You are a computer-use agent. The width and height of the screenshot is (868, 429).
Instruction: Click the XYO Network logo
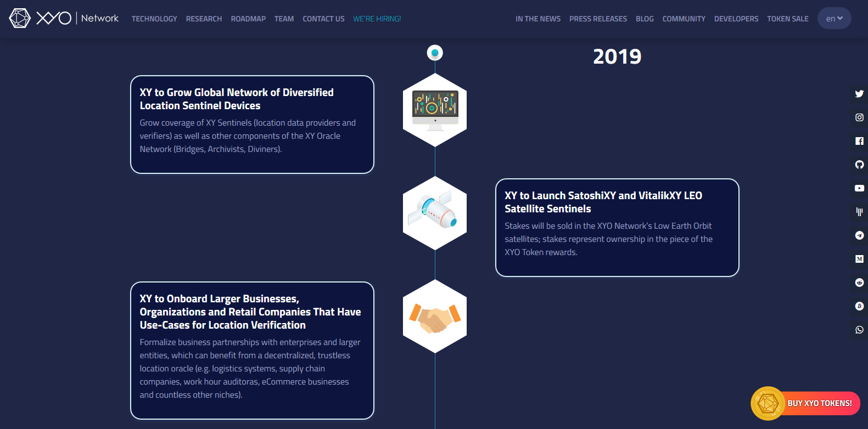(x=64, y=18)
